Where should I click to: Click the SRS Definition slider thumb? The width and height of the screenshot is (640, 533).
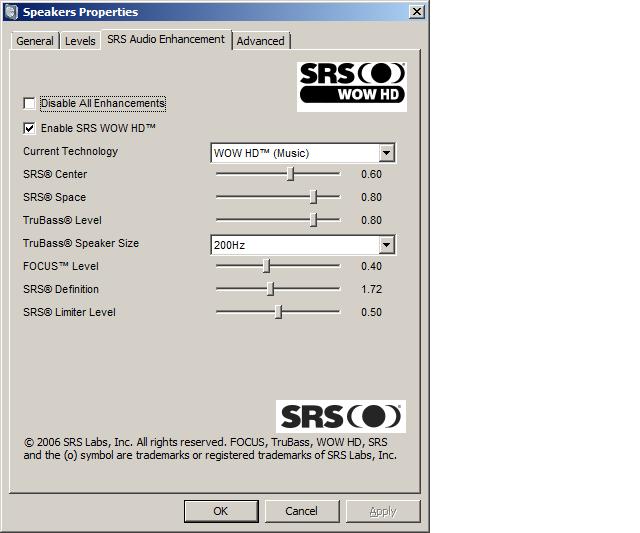(x=270, y=288)
